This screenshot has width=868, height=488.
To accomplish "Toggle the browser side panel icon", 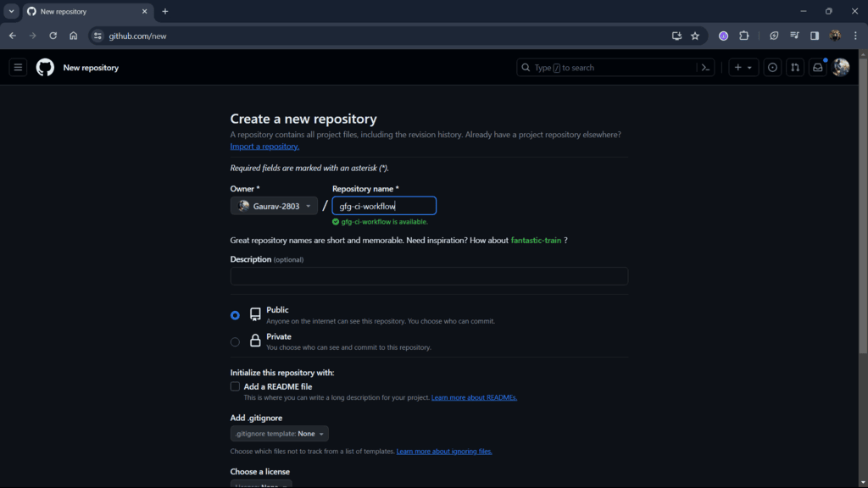I will (x=815, y=36).
